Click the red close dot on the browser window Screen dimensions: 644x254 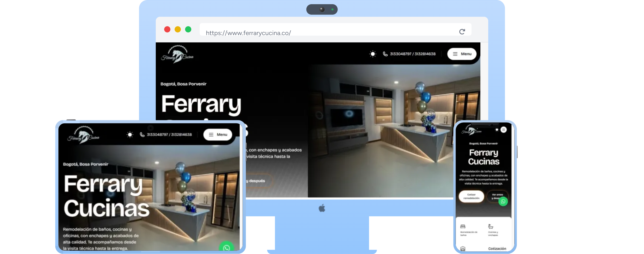pyautogui.click(x=167, y=29)
